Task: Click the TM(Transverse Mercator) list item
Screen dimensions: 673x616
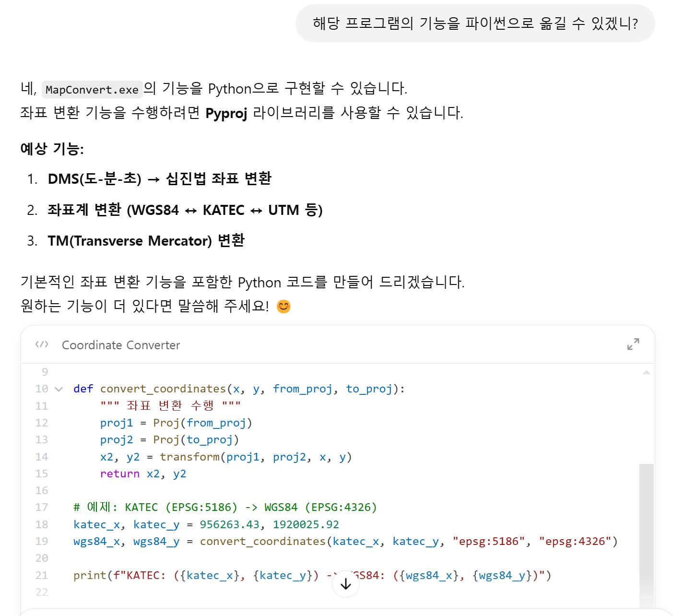Action: click(146, 240)
